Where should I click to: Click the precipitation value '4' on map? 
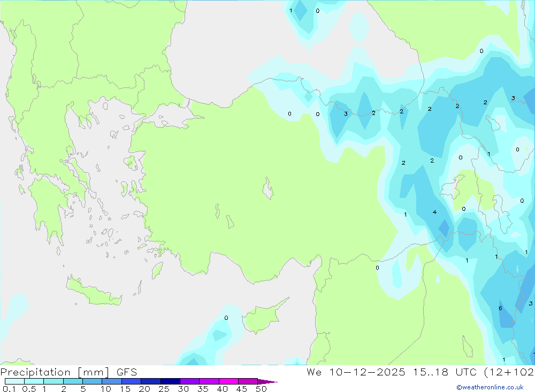pyautogui.click(x=434, y=212)
